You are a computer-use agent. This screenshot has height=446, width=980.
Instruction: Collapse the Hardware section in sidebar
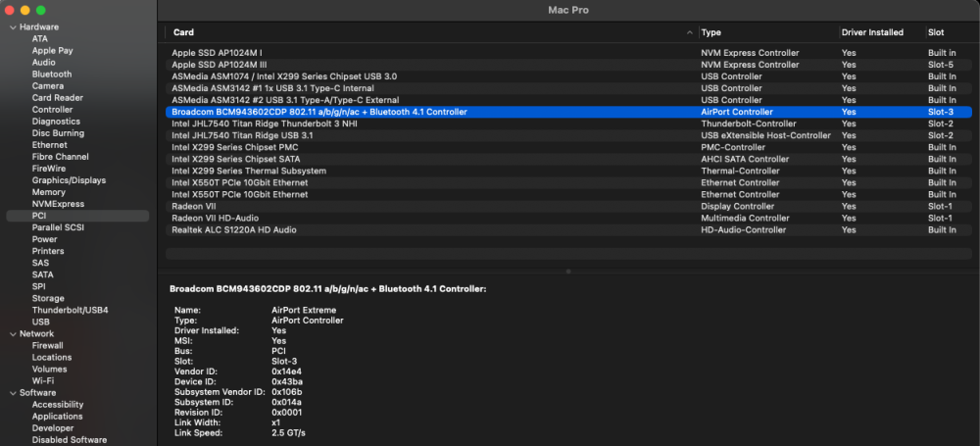click(x=13, y=27)
